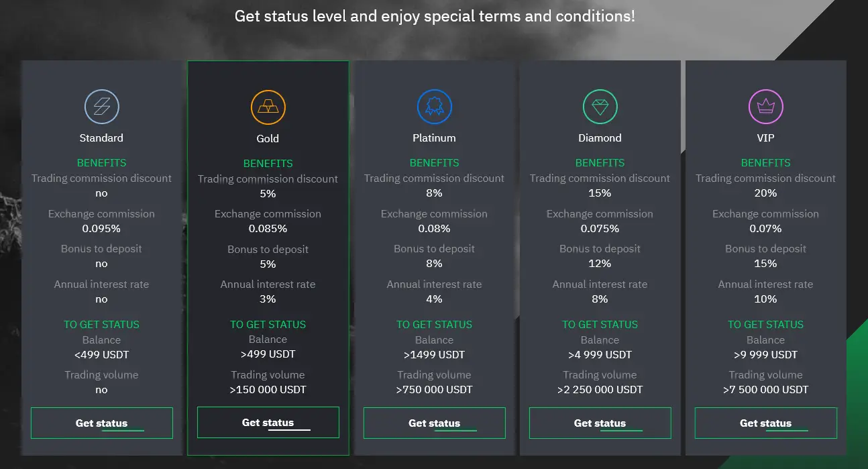Click the Standard status lightning icon

point(102,107)
